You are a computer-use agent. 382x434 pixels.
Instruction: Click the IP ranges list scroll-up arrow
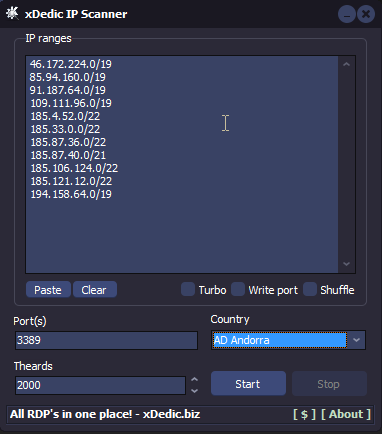point(347,64)
